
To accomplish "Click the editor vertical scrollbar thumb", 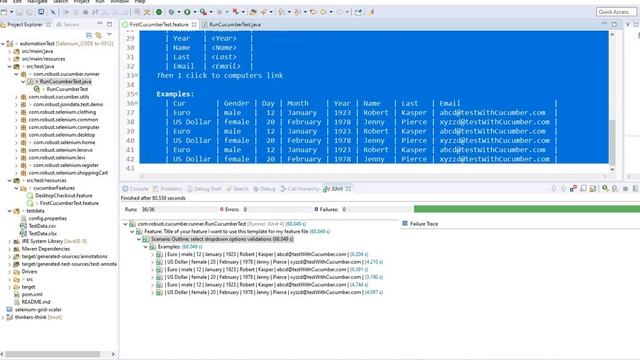I will (x=612, y=143).
